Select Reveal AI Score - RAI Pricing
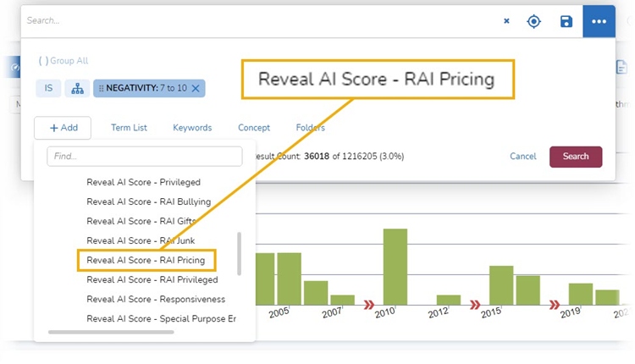This screenshot has width=635, height=364. [146, 260]
